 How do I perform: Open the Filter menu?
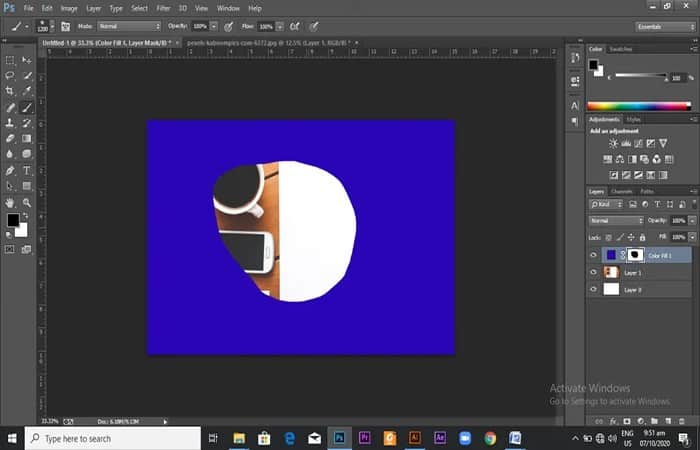coord(163,8)
